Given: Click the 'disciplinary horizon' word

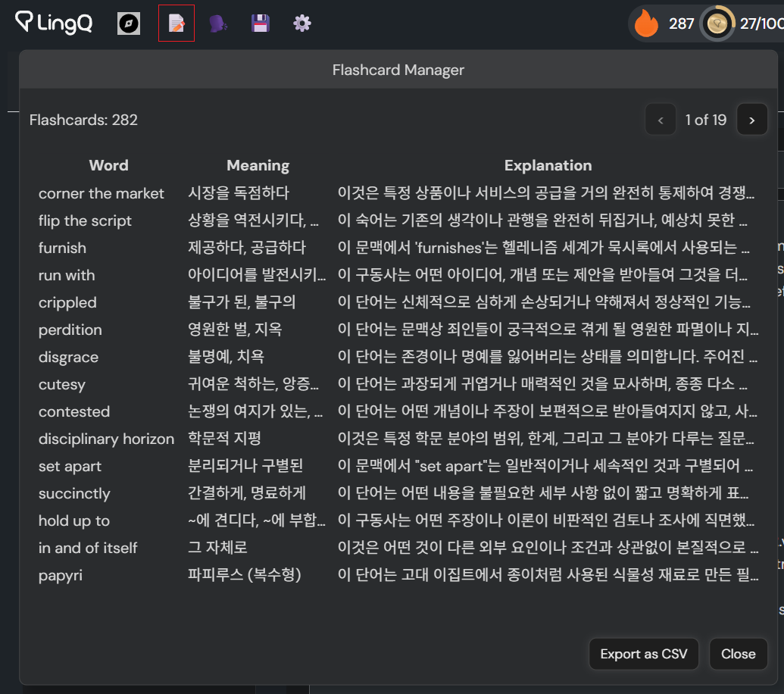Looking at the screenshot, I should point(106,439).
